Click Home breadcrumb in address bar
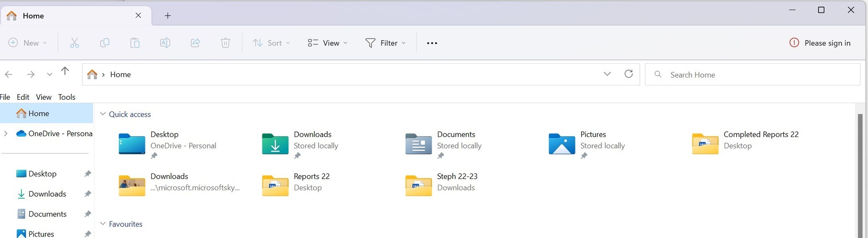 pos(120,74)
